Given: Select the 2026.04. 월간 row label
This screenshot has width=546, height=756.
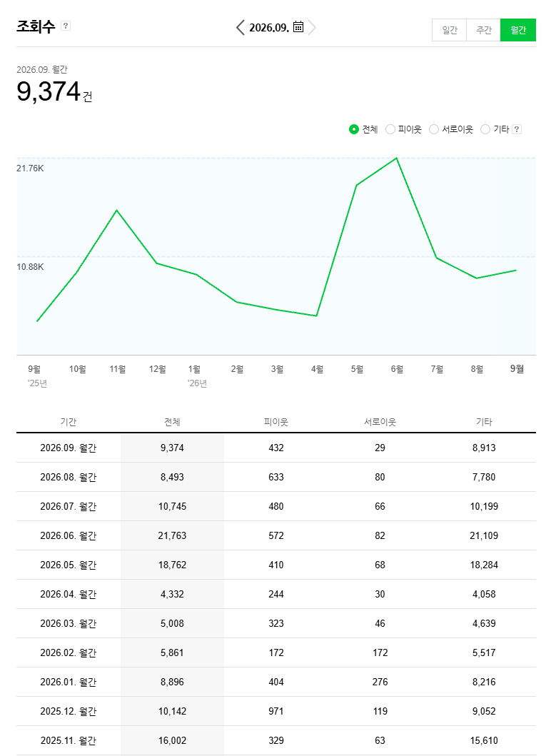Looking at the screenshot, I should (x=69, y=595).
